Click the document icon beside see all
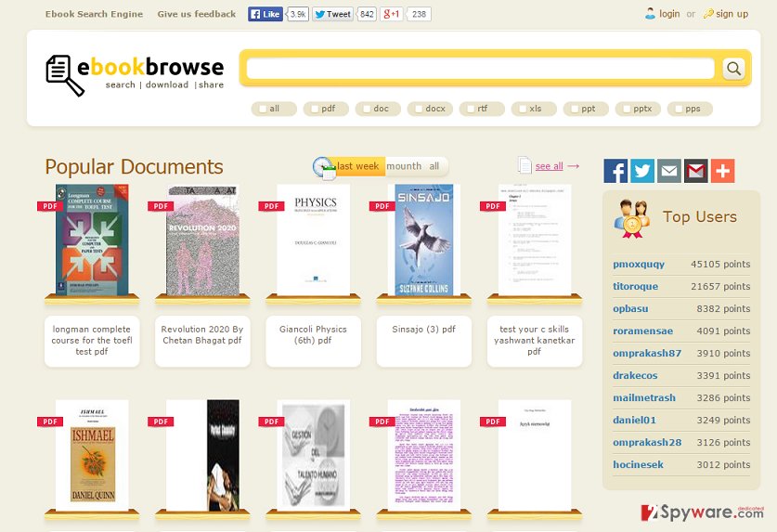The image size is (777, 532). pyautogui.click(x=524, y=165)
